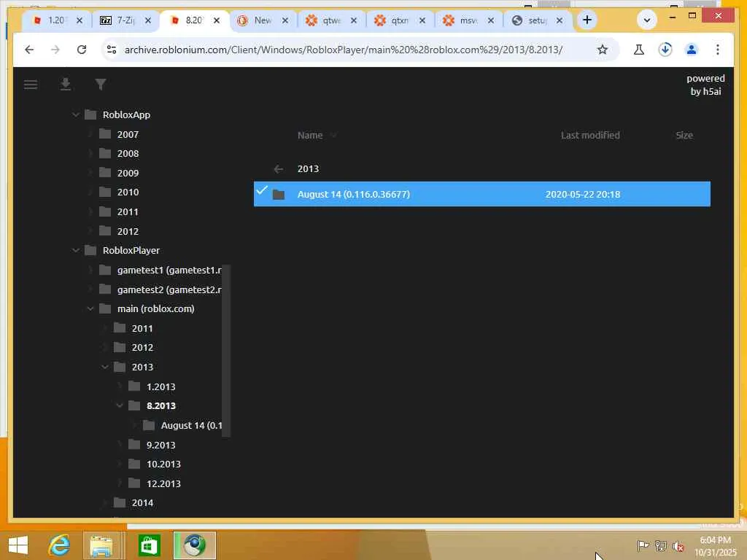Open the powered by h5ai link
747x560 pixels.
(x=705, y=85)
